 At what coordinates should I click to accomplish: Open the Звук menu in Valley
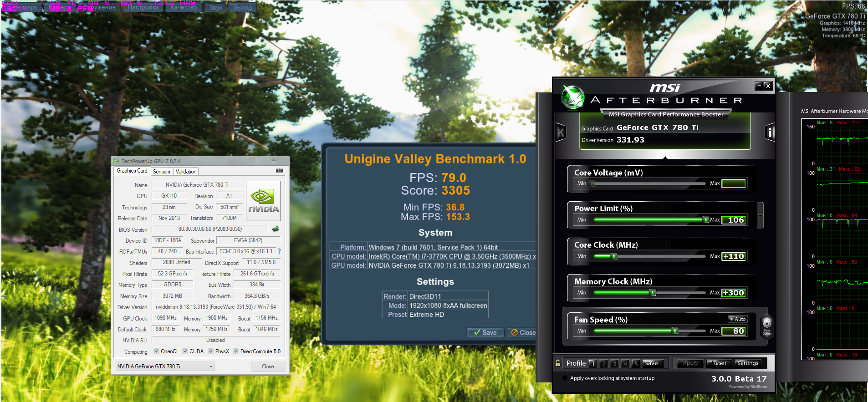pyautogui.click(x=215, y=7)
